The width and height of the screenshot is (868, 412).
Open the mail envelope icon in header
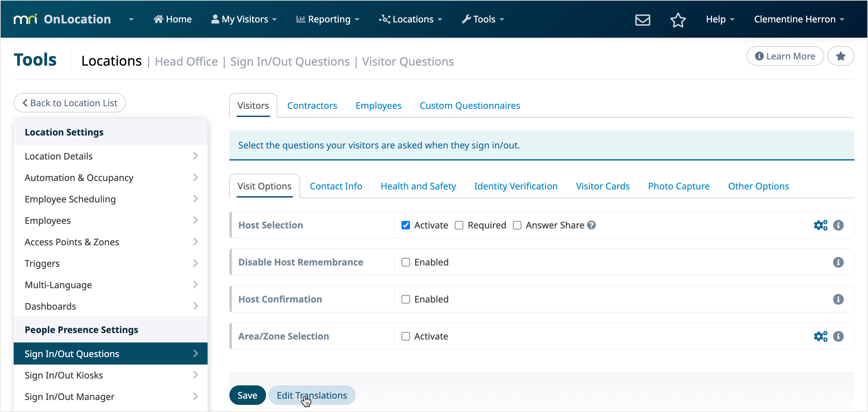pos(642,19)
